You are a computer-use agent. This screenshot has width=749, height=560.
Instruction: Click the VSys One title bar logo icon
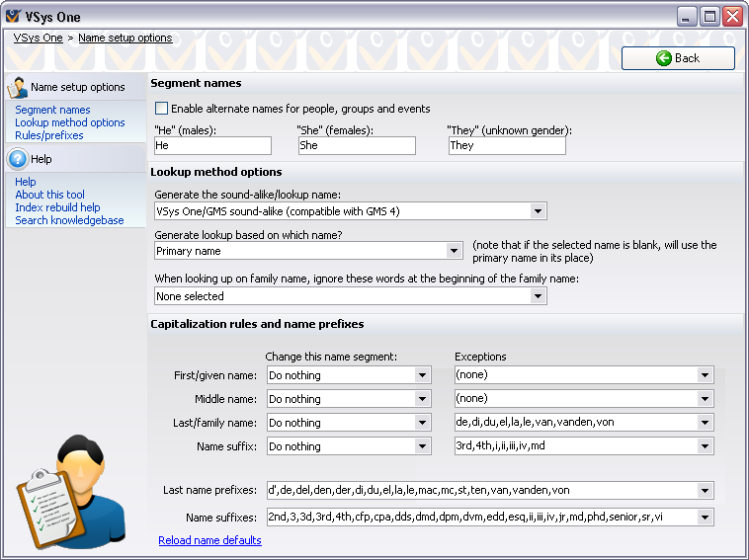pyautogui.click(x=13, y=16)
